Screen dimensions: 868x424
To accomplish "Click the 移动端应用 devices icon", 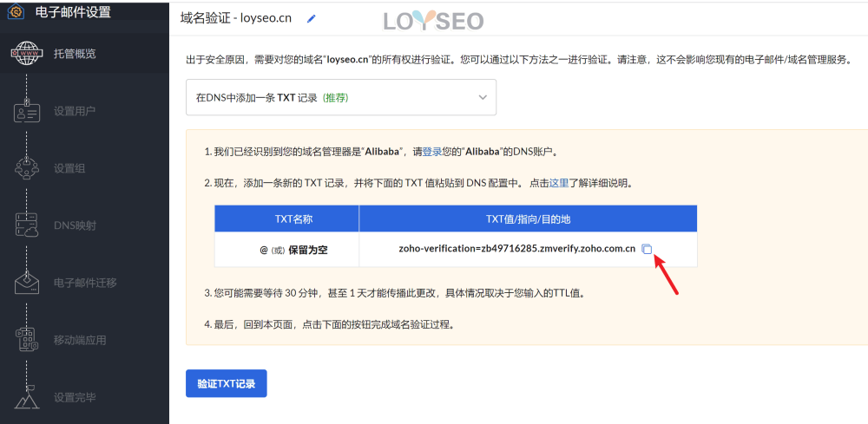I will (27, 339).
